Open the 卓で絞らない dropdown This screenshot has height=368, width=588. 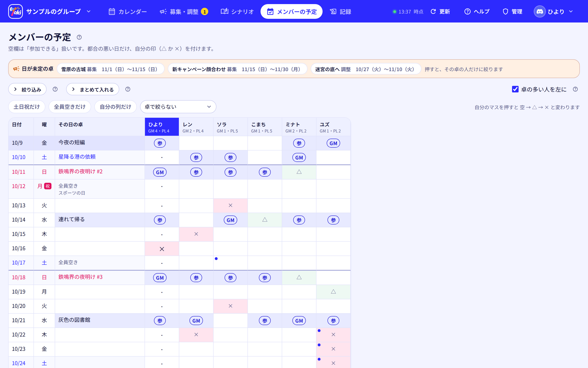178,107
